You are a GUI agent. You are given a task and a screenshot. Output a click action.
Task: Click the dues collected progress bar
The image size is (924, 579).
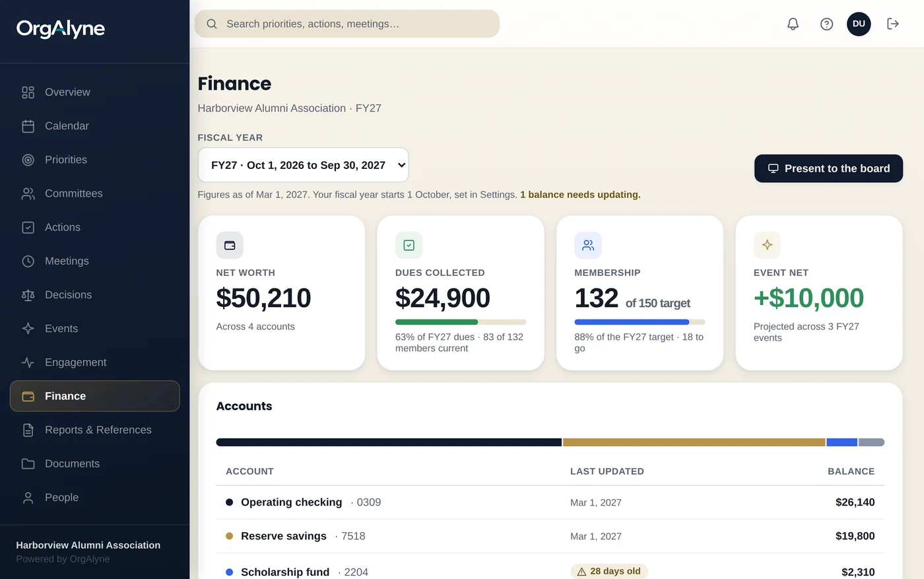point(461,322)
